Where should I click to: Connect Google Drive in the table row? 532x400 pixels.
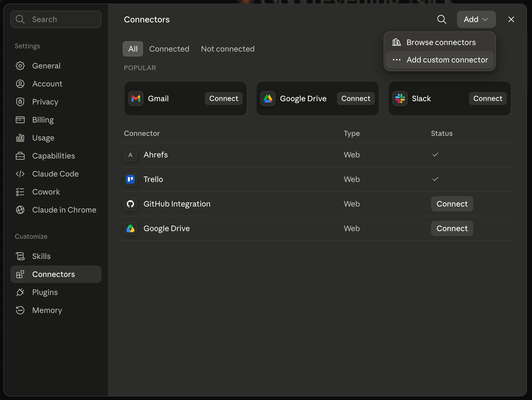pos(452,228)
